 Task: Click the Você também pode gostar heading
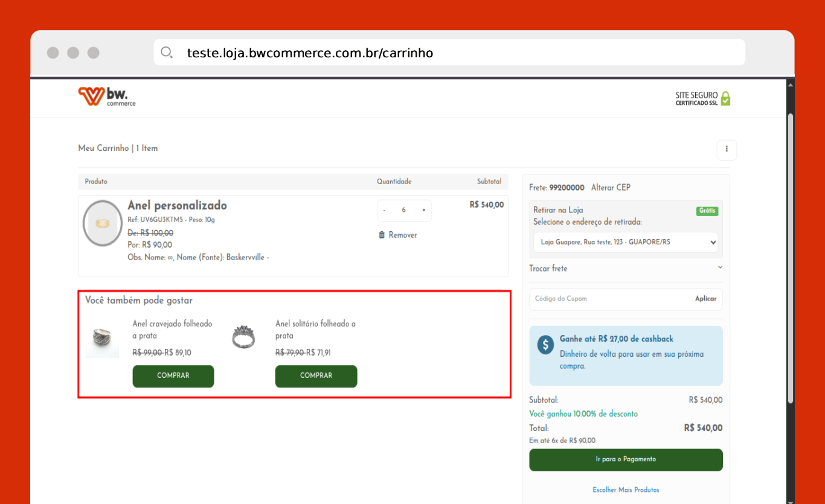(139, 300)
